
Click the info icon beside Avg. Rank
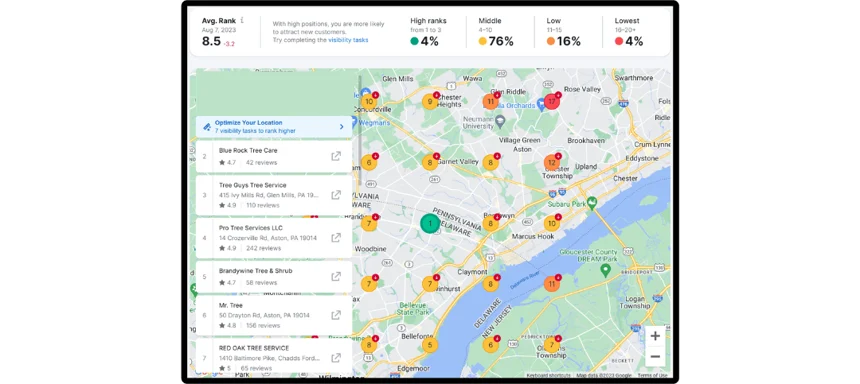tap(242, 20)
